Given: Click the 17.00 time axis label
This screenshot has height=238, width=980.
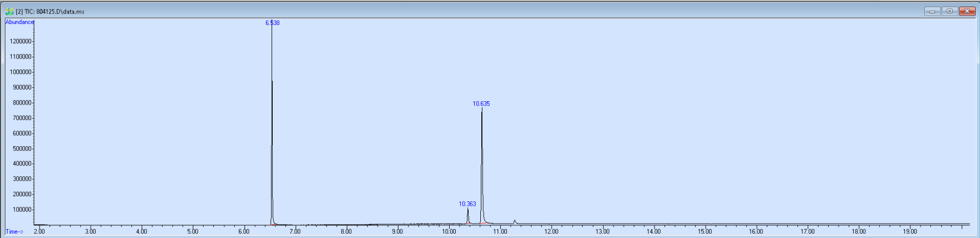Looking at the screenshot, I should coord(807,231).
